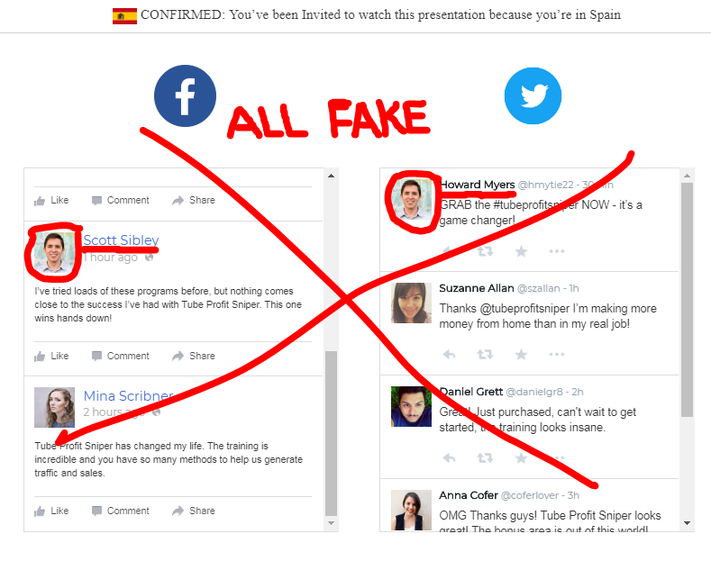Like Scott Sibley's post
Viewport: 711px width, 588px height.
pos(51,356)
